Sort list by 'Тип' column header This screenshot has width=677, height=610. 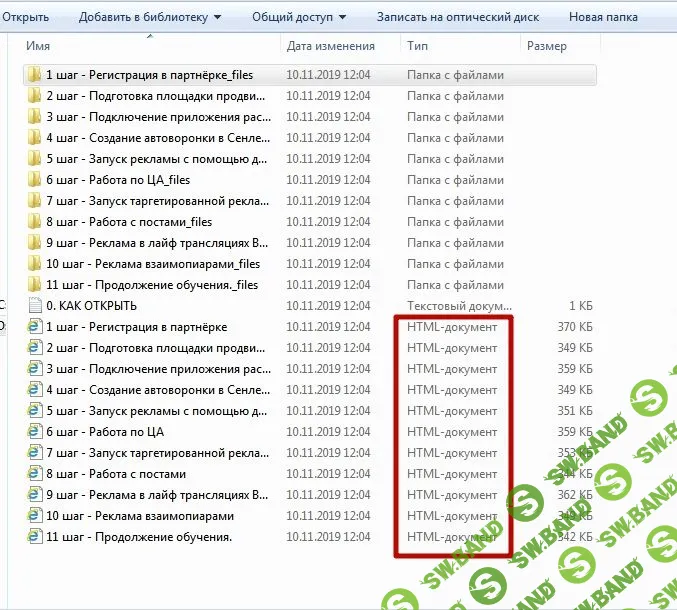point(418,46)
